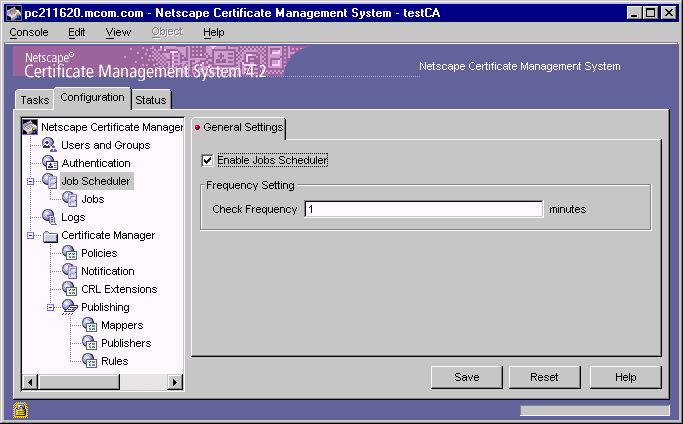Close the Certificate Management System window
The image size is (683, 424).
[669, 13]
